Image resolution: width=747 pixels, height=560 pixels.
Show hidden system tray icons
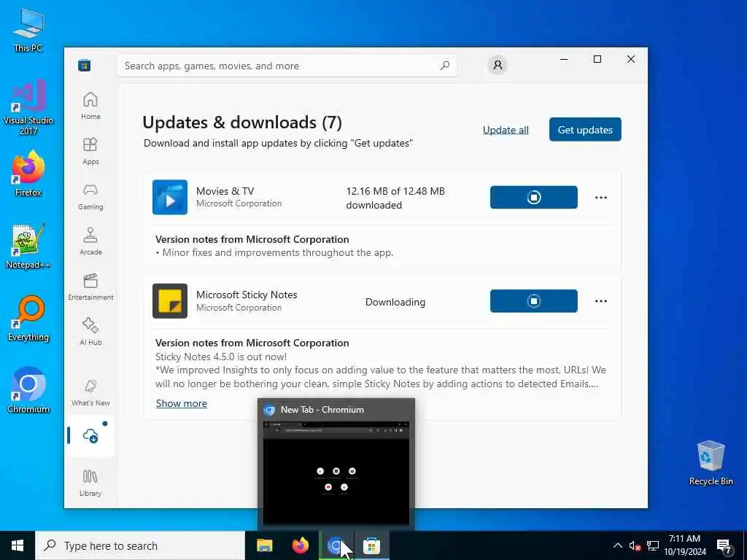point(617,545)
